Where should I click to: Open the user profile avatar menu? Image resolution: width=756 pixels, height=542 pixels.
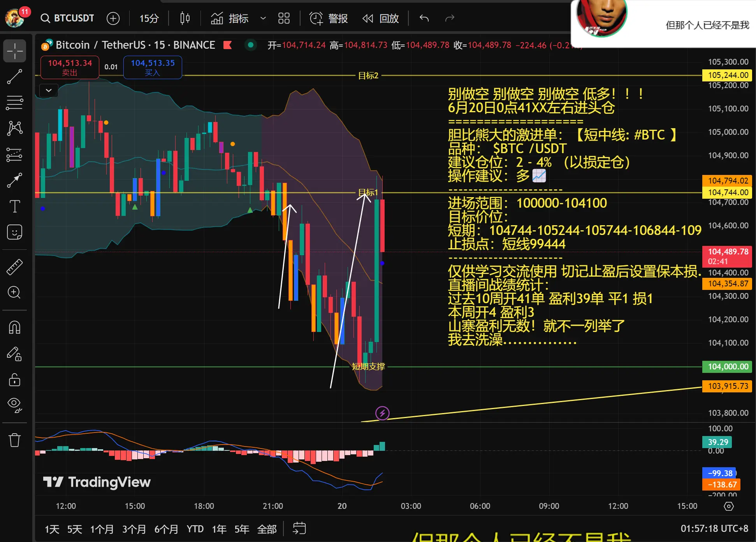click(x=15, y=18)
